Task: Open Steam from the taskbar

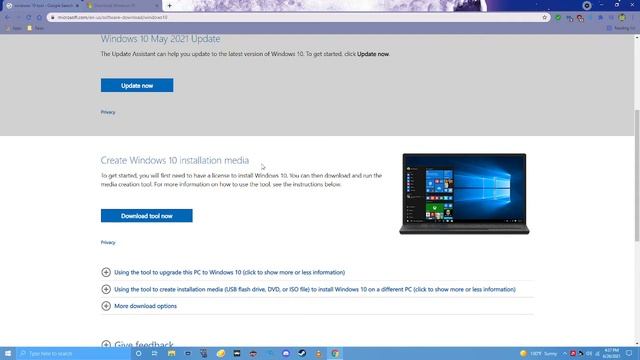Action: (302, 353)
